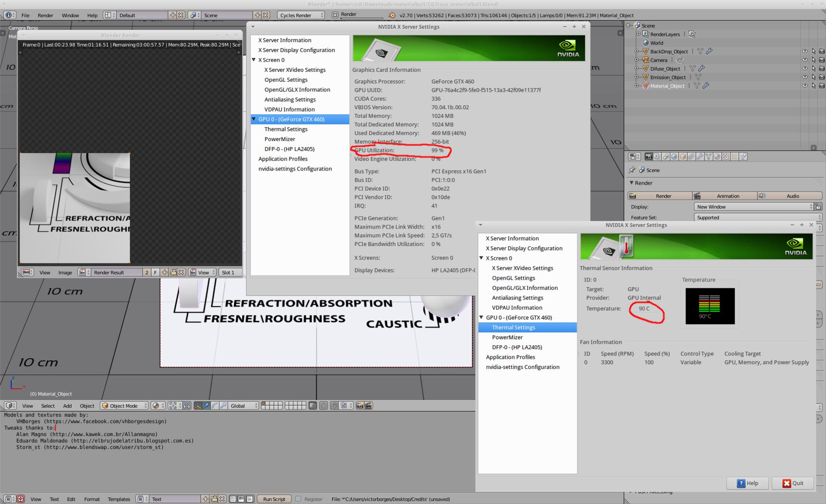The width and height of the screenshot is (826, 504).
Task: Enable the Register checkbox in text editor
Action: click(298, 499)
